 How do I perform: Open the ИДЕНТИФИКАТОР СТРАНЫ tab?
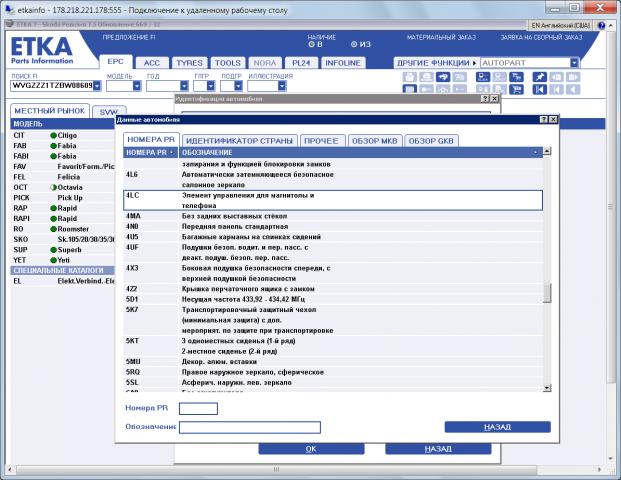pos(240,141)
